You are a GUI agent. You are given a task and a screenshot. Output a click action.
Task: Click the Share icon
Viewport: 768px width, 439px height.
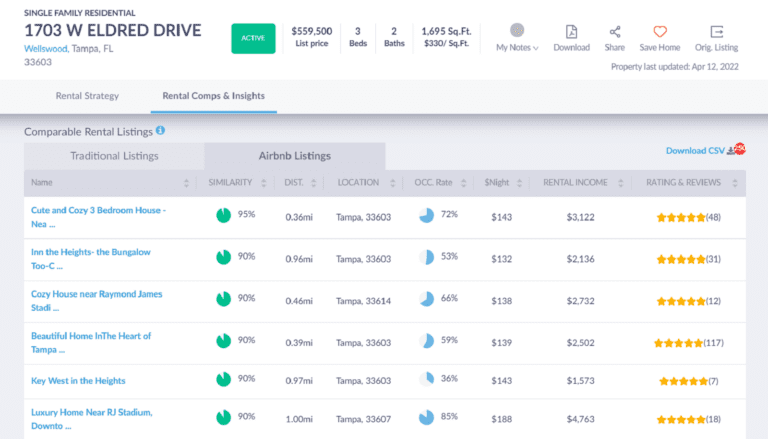615,32
